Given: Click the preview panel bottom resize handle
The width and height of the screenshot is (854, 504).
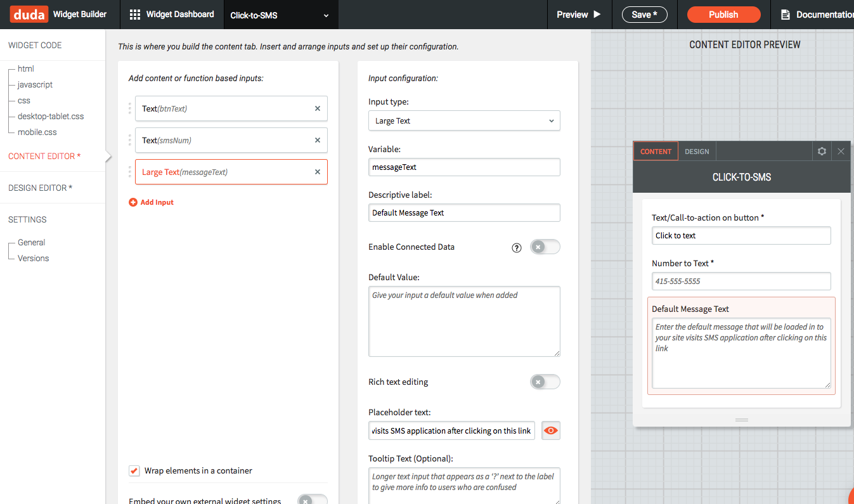Looking at the screenshot, I should click(x=742, y=420).
